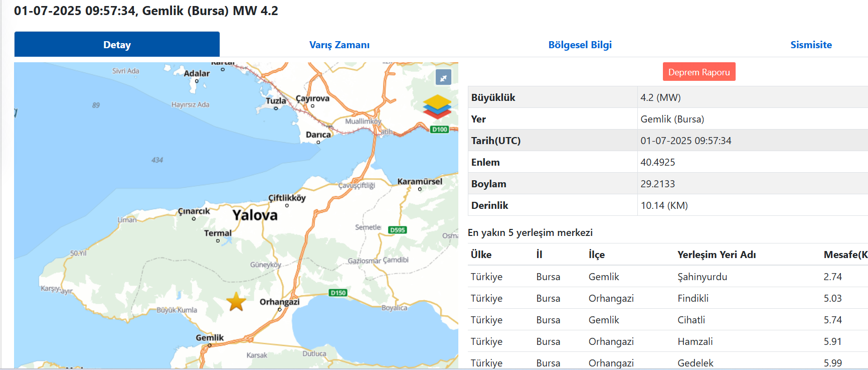Click the Deprem Raporu button
The width and height of the screenshot is (868, 370).
click(699, 72)
